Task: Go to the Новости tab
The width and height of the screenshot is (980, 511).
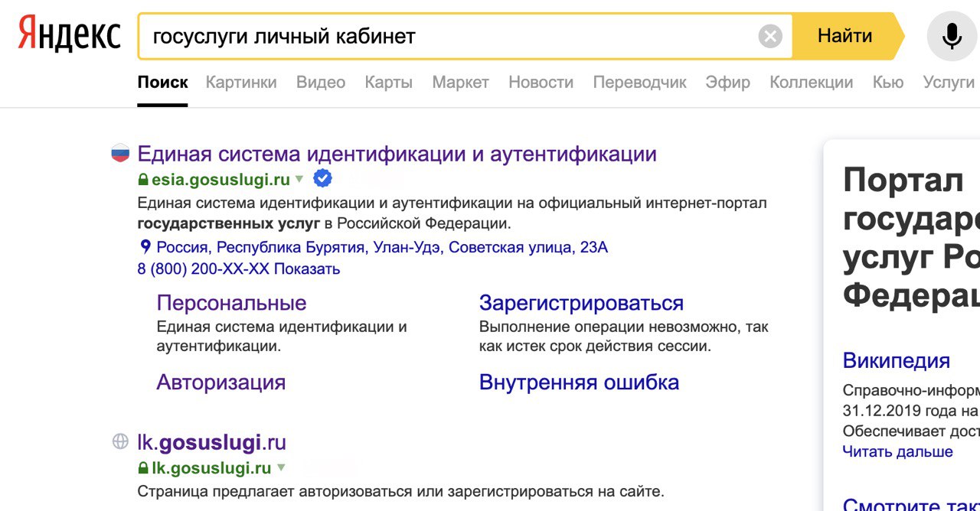Action: [541, 83]
